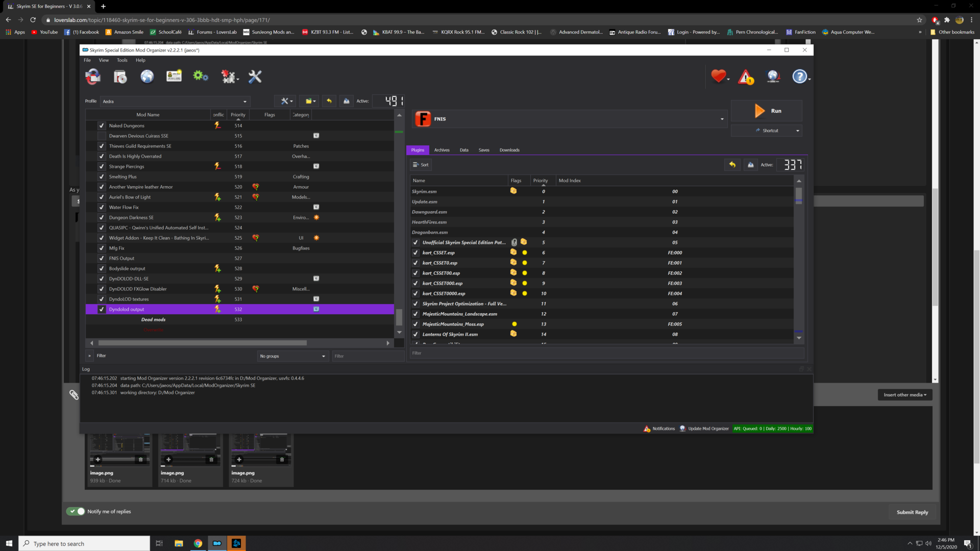Screen dimensions: 980x551
Task: Toggle Lanterns Of Skyrim II.esm plugin checkbox
Action: click(x=415, y=334)
